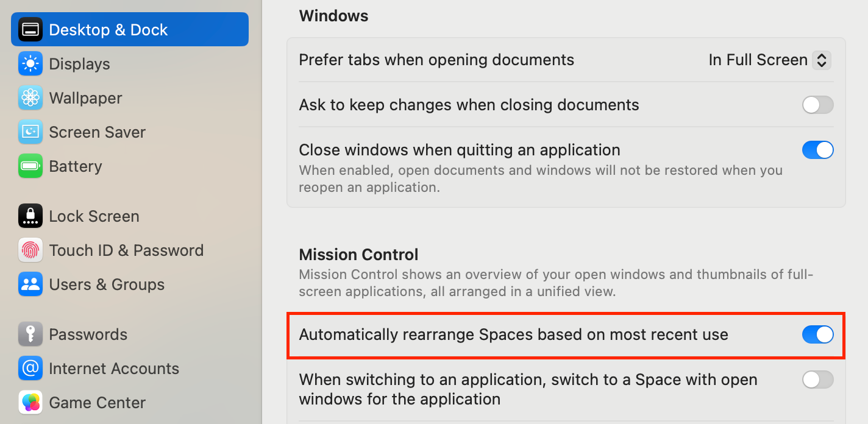Click the Users & Groups people icon
Image resolution: width=868 pixels, height=424 pixels.
[x=30, y=284]
